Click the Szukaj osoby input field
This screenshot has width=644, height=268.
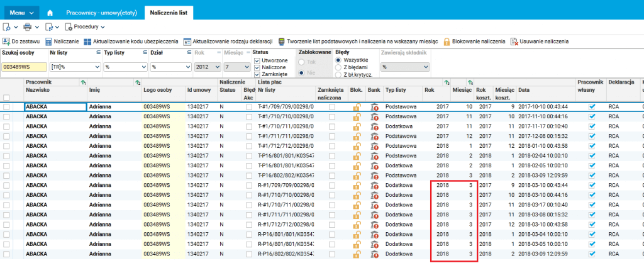pos(25,67)
